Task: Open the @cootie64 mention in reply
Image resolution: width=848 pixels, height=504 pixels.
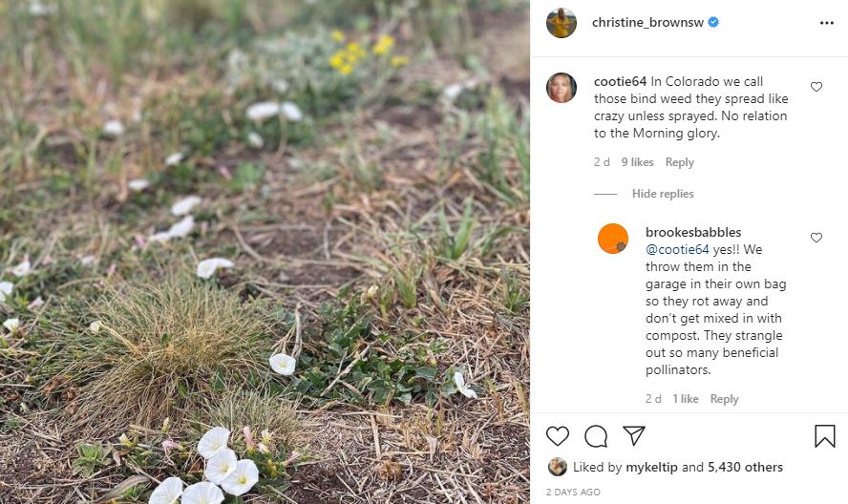Action: point(677,250)
